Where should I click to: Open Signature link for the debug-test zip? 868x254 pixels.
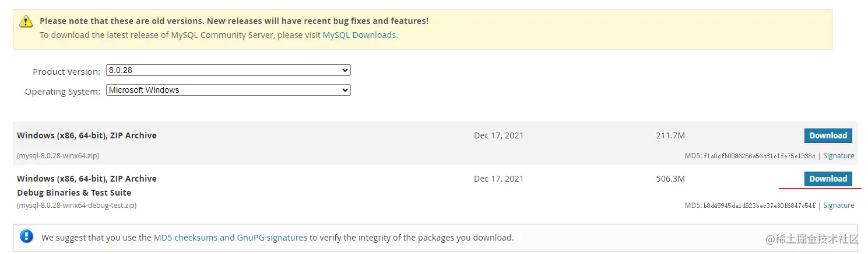838,206
